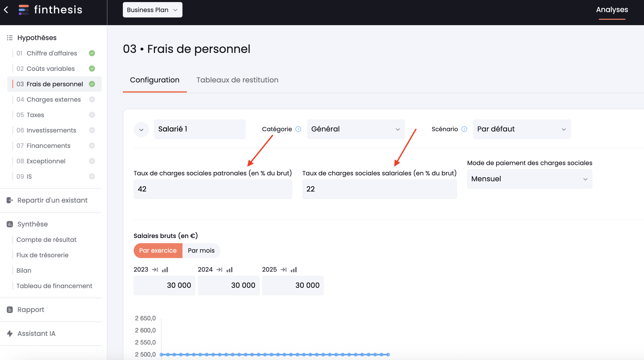Screen dimensions: 644x360
Task: Click the Rapport section icon
Action: click(x=10, y=309)
